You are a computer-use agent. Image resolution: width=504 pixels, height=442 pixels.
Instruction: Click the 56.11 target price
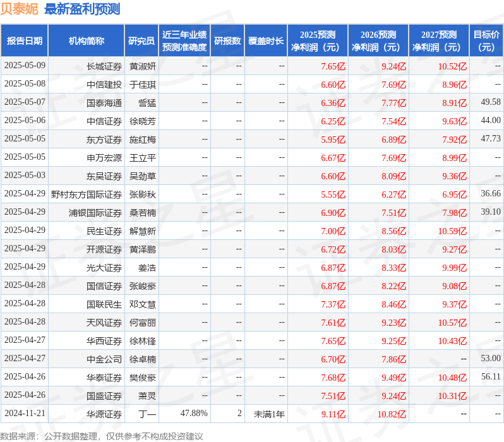[x=491, y=377]
